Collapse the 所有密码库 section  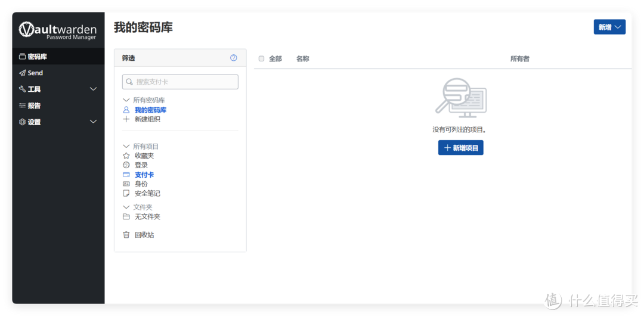tap(126, 100)
